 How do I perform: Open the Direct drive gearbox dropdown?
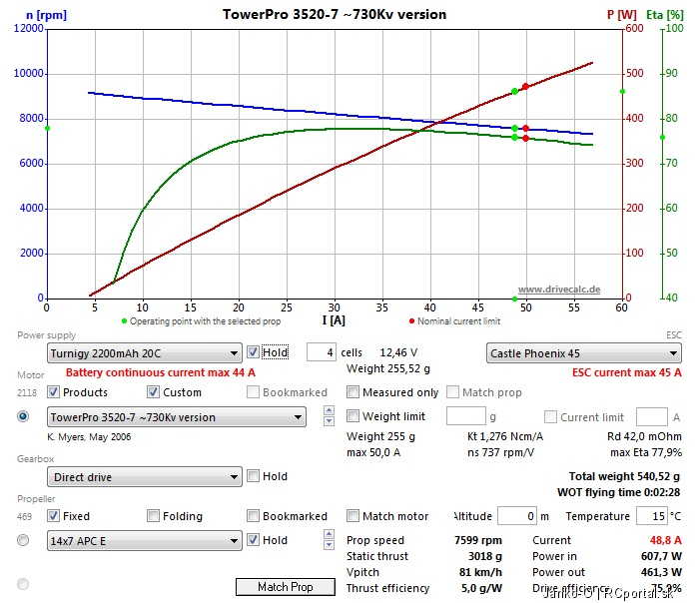click(144, 477)
